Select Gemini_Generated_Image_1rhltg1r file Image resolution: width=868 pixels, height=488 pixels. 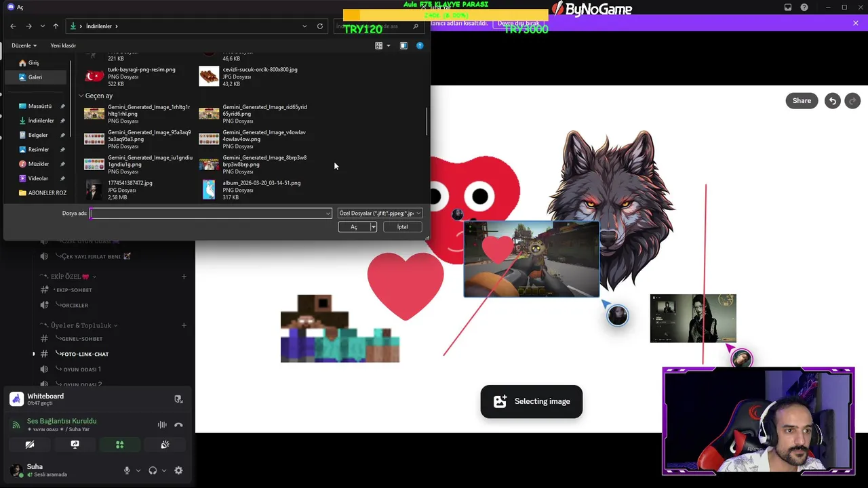138,114
